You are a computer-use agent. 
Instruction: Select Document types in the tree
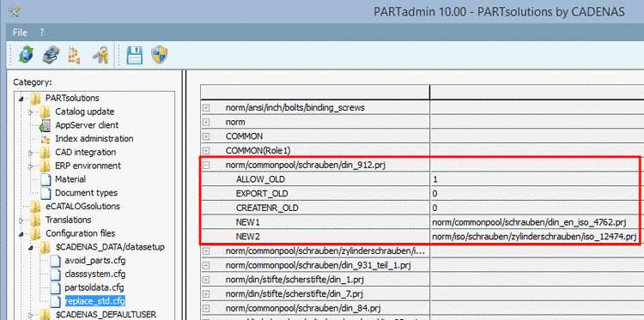tap(86, 193)
